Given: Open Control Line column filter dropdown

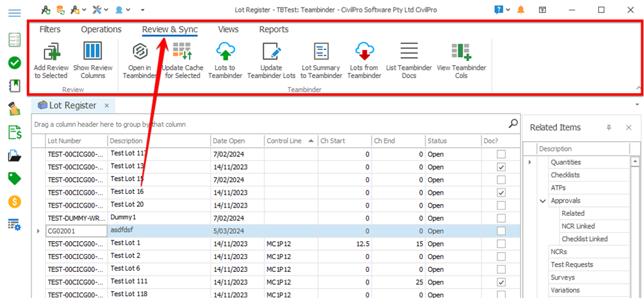Looking at the screenshot, I should pyautogui.click(x=311, y=140).
